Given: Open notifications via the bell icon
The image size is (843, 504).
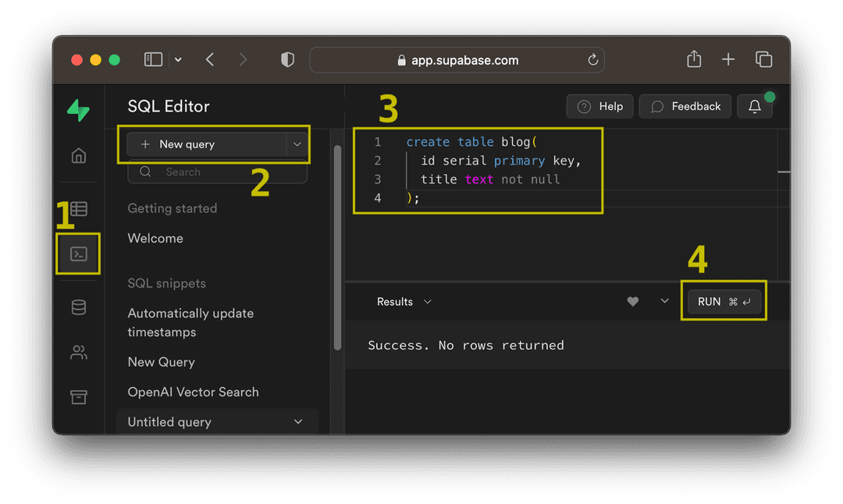Looking at the screenshot, I should 754,106.
